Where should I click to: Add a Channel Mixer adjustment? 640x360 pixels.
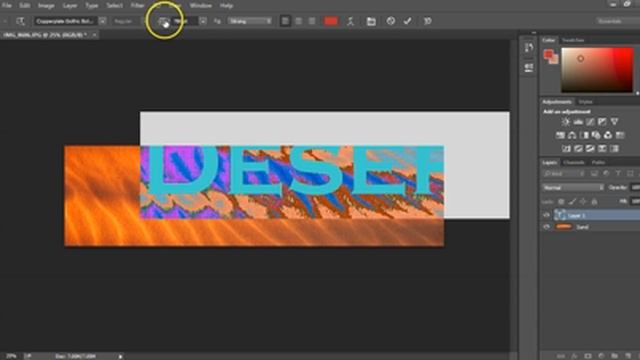608,135
